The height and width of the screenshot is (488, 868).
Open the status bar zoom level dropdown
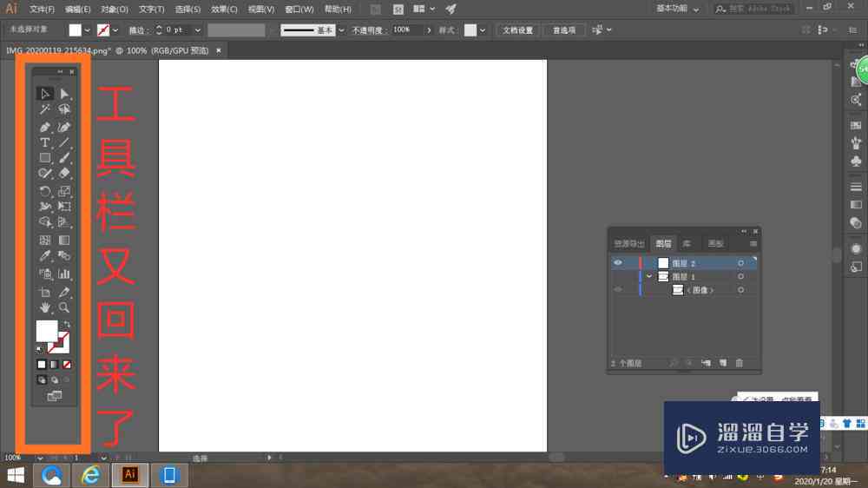tap(40, 458)
